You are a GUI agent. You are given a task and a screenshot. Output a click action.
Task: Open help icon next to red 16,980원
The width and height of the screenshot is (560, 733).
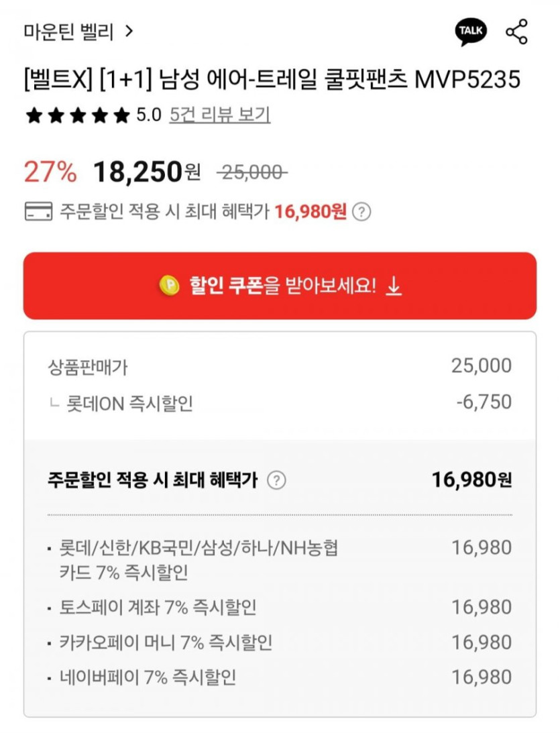pyautogui.click(x=361, y=212)
